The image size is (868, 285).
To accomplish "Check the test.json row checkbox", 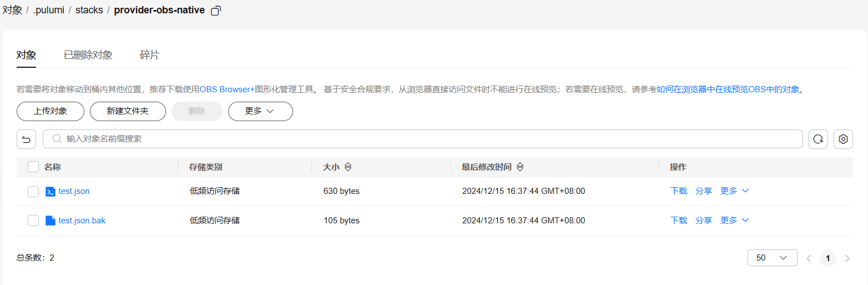I will coord(33,191).
